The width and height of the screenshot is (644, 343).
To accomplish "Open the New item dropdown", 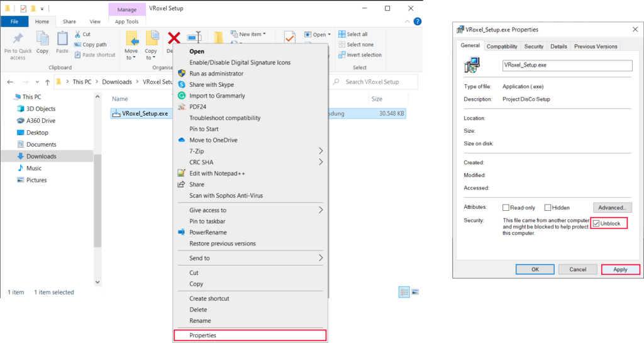I will 248,34.
